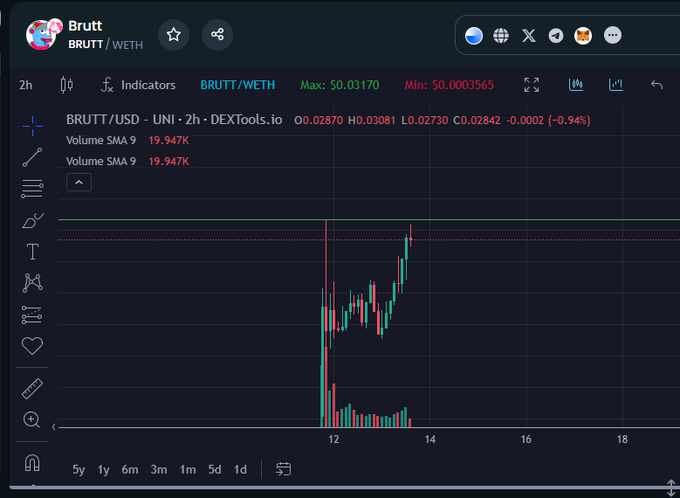The width and height of the screenshot is (680, 498).
Task: Select the ruler measure tool
Action: [x=33, y=389]
